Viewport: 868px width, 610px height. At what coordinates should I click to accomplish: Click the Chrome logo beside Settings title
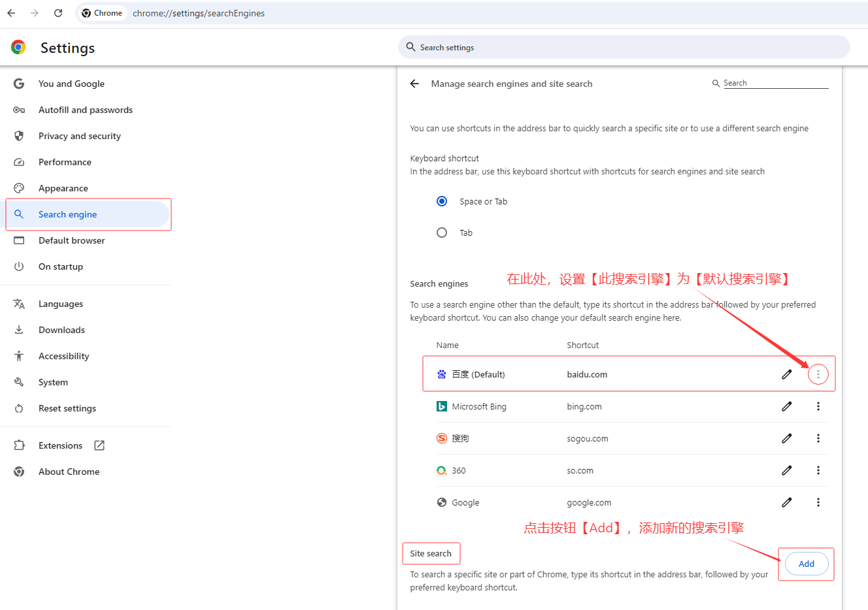18,47
